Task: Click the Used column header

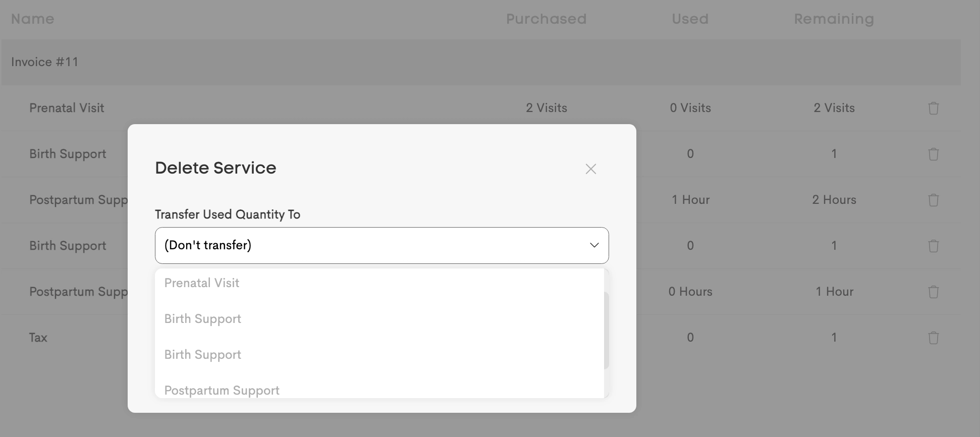Action: (690, 19)
